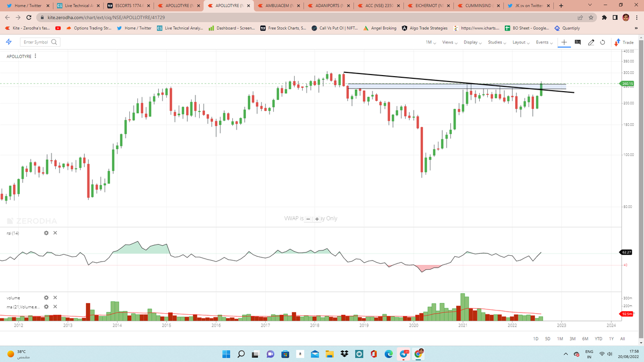This screenshot has width=644, height=362.
Task: Select the All range button
Action: pos(623,338)
